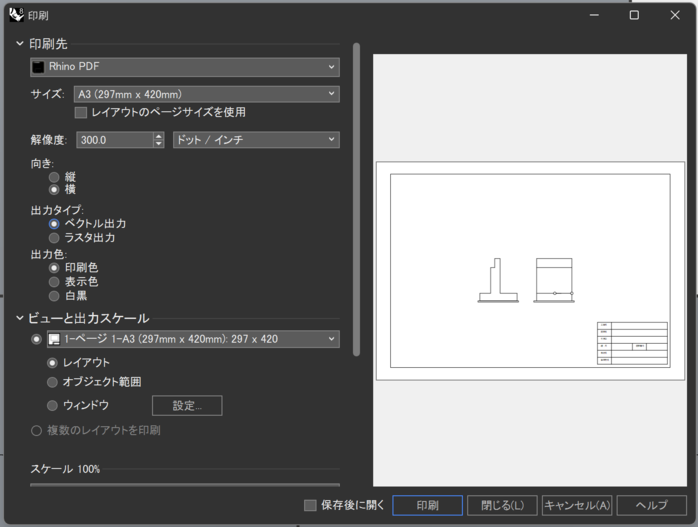Click the 印刷 button
The image size is (698, 527).
(x=427, y=505)
